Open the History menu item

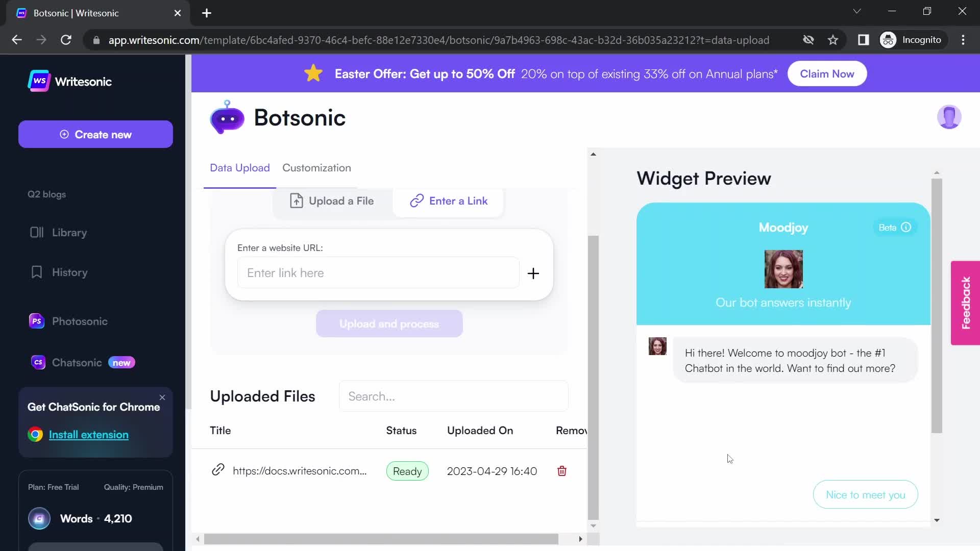click(70, 272)
